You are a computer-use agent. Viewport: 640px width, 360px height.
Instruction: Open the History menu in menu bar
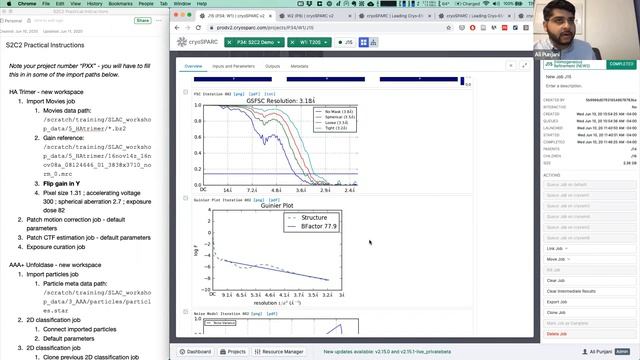point(94,3)
